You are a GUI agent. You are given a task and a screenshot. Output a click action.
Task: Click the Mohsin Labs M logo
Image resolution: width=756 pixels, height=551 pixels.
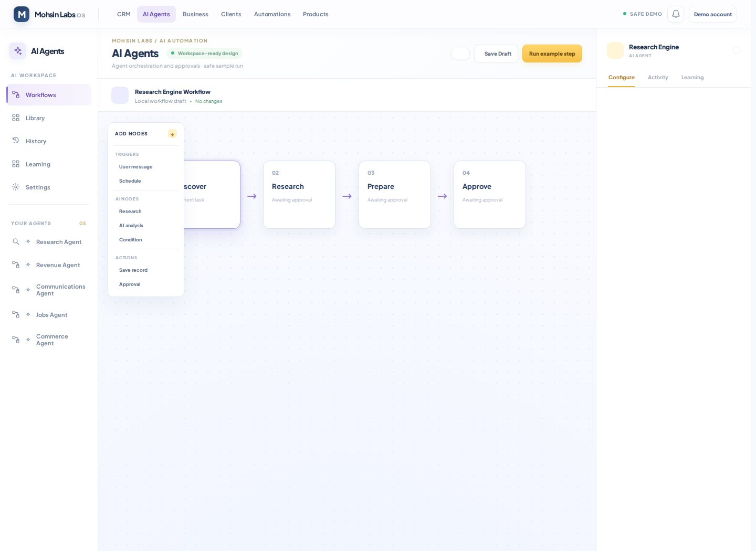coord(22,14)
